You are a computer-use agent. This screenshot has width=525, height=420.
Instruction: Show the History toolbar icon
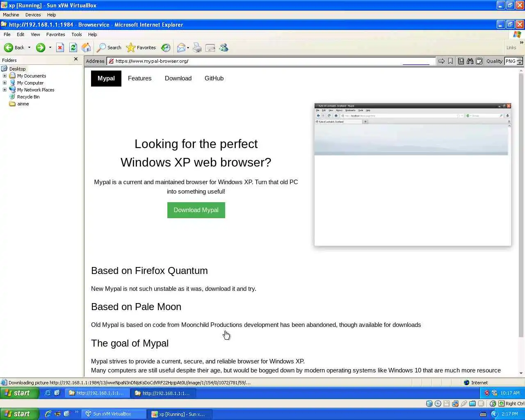pos(166,48)
